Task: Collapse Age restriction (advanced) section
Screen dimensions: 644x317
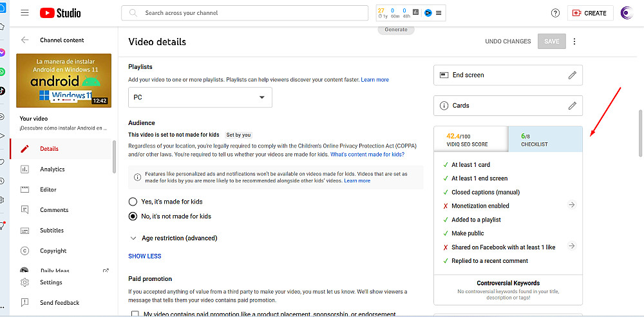Action: (134, 238)
